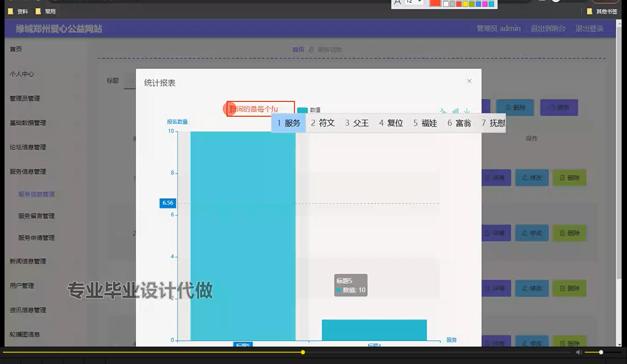627x364 pixels.
Task: Select 服务信息管理 submenu item
Action: tap(36, 194)
